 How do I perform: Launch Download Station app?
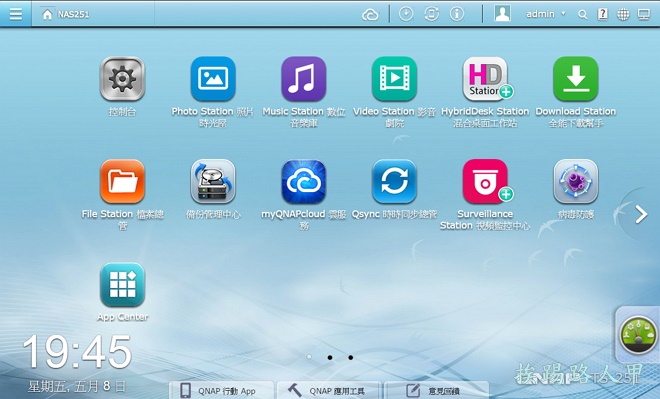(576, 79)
